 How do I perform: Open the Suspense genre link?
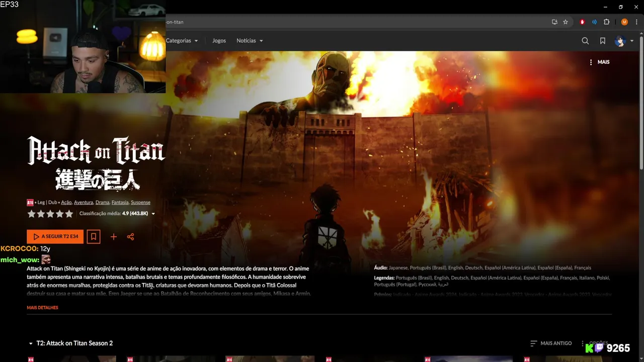pos(140,202)
